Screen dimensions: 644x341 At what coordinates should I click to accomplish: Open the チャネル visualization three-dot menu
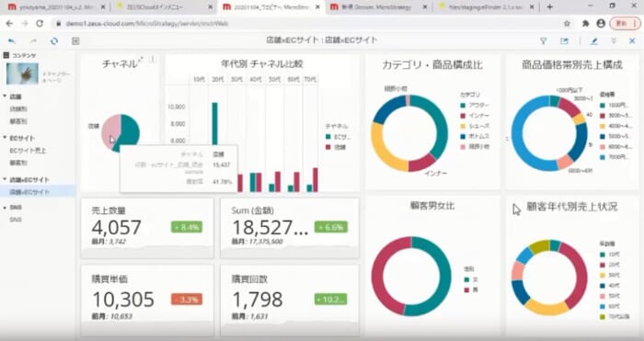(153, 60)
